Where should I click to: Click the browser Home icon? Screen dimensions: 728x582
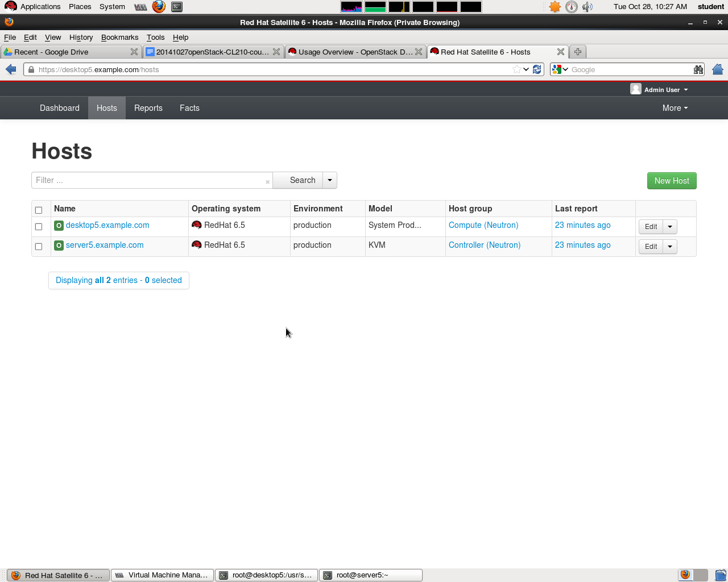[x=717, y=69]
